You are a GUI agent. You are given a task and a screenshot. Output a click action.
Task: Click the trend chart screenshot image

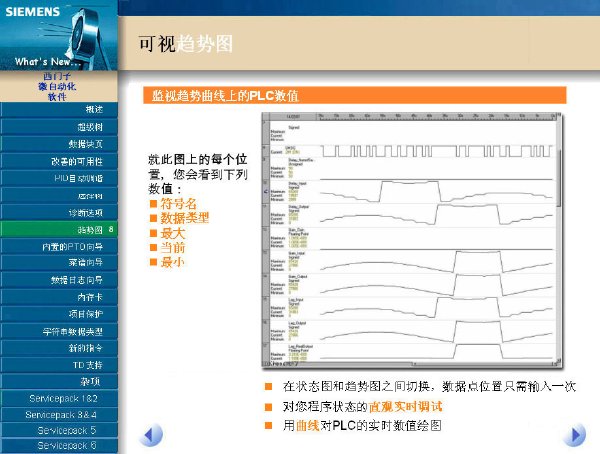[x=411, y=240]
